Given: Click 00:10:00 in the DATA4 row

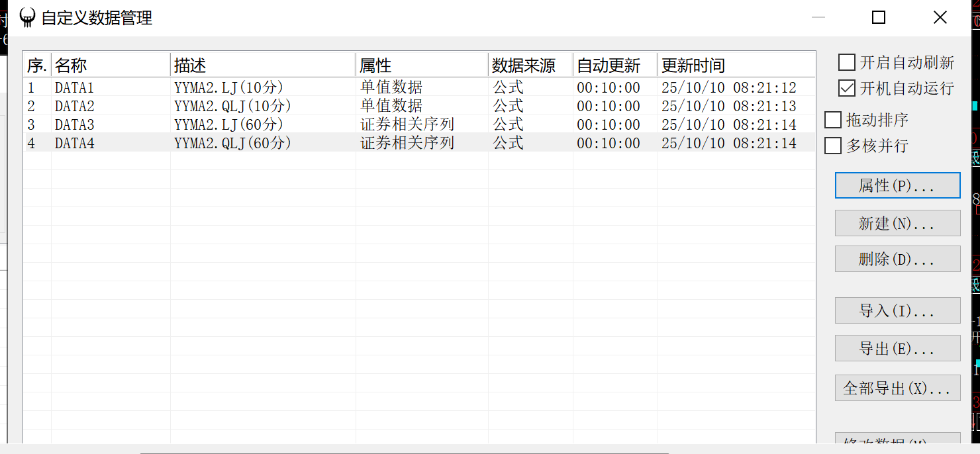Looking at the screenshot, I should [x=609, y=143].
